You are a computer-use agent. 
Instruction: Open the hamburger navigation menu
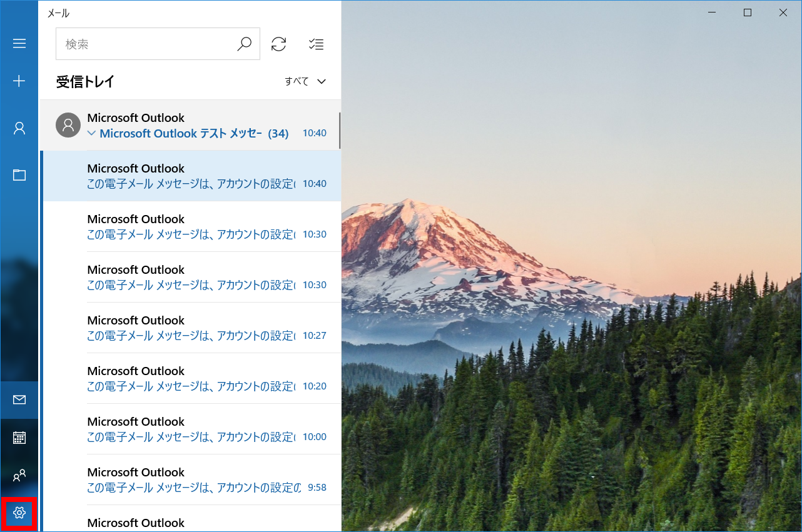(19, 43)
